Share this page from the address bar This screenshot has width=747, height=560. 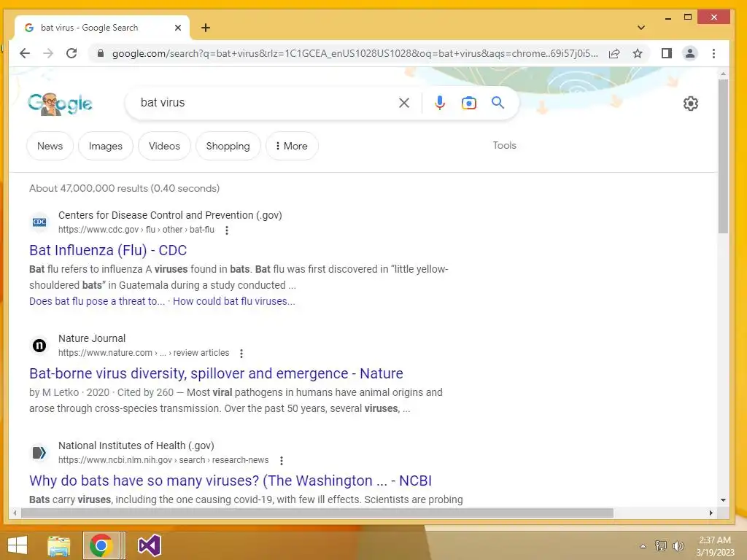(614, 53)
